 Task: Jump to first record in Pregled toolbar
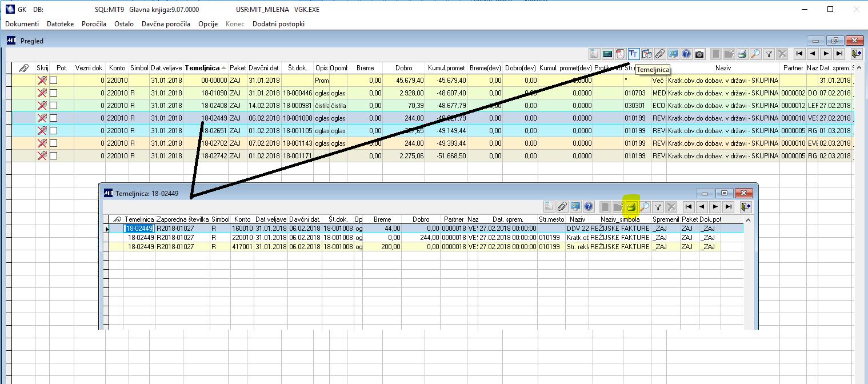[799, 54]
